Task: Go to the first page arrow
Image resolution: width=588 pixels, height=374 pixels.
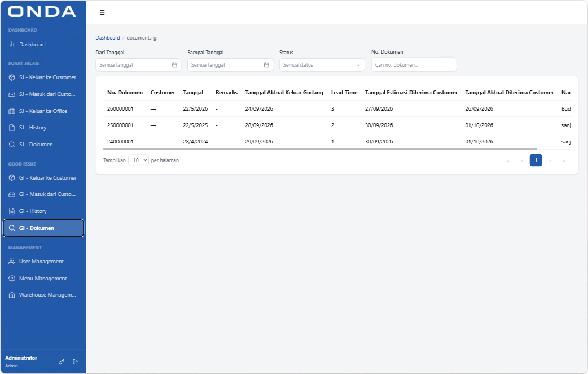Action: pyautogui.click(x=508, y=160)
